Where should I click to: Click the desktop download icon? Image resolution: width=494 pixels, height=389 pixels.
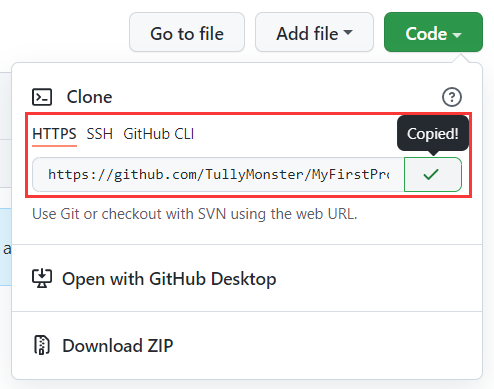click(42, 278)
